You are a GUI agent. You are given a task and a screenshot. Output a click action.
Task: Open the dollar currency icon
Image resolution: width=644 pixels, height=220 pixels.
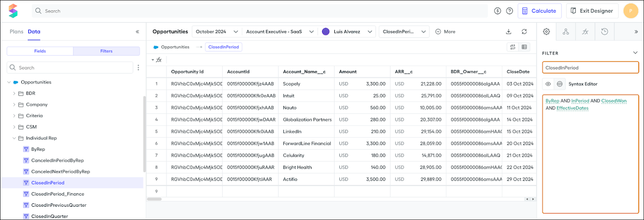497,11
